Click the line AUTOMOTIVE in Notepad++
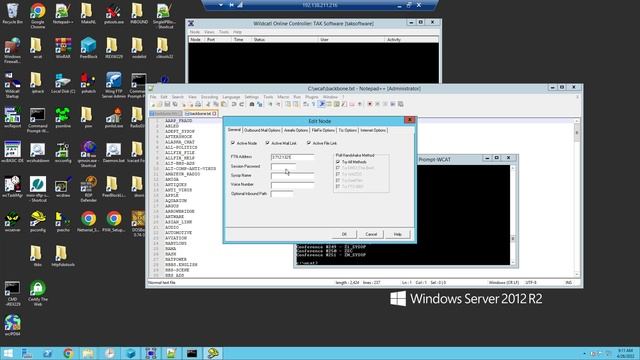640x360 pixels. [178, 233]
